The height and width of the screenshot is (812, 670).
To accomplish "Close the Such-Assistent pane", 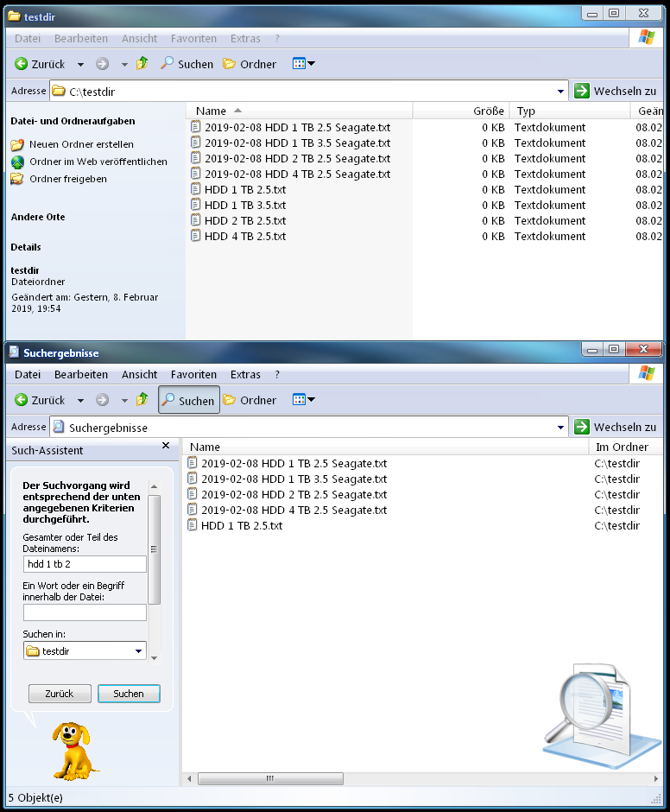I will click(166, 446).
